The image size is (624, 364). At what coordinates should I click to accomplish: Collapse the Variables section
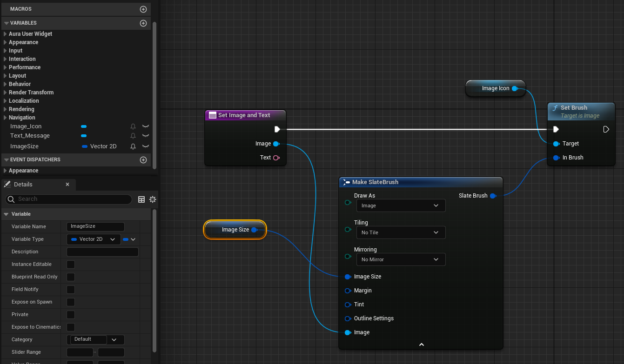pyautogui.click(x=6, y=23)
